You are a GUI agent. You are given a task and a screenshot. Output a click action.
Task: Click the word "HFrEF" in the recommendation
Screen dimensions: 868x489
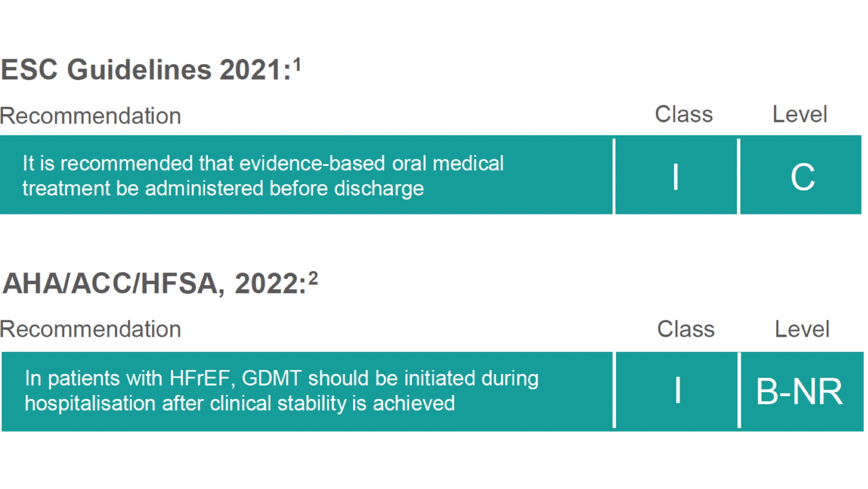(202, 379)
